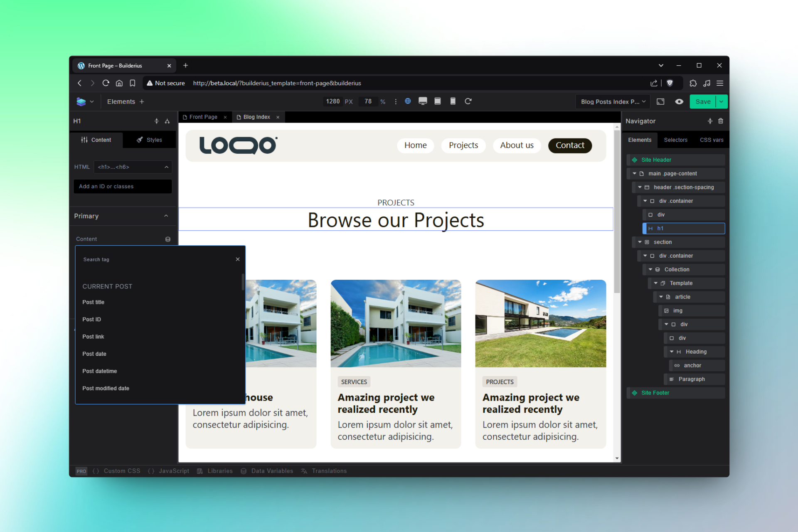Open the CSS vars tab
798x532 pixels.
pos(711,140)
